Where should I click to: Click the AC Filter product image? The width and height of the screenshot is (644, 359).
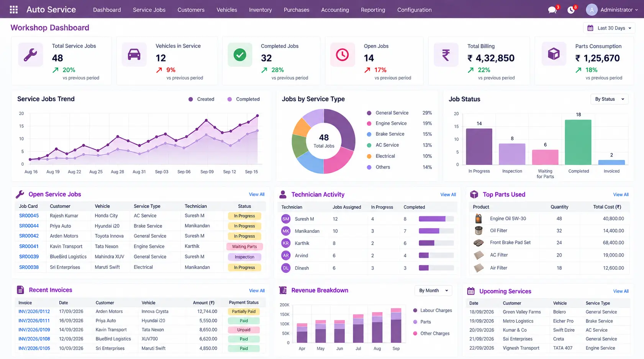478,255
